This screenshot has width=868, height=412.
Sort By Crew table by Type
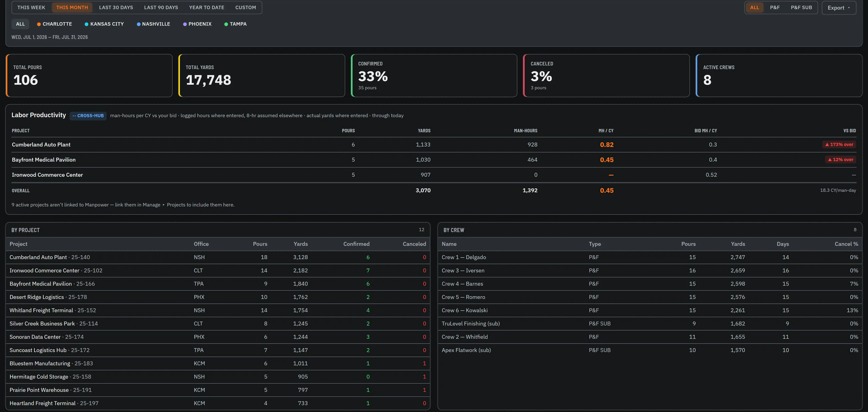click(x=595, y=244)
